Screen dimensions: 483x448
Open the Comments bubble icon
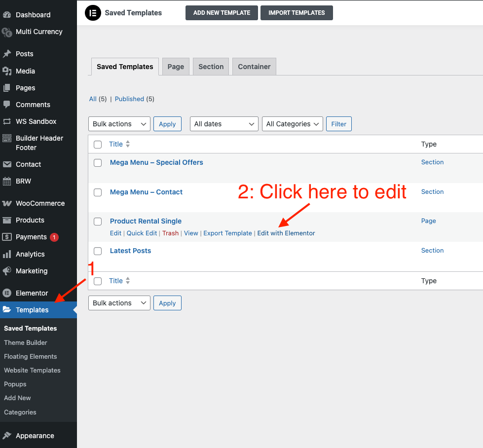[7, 105]
